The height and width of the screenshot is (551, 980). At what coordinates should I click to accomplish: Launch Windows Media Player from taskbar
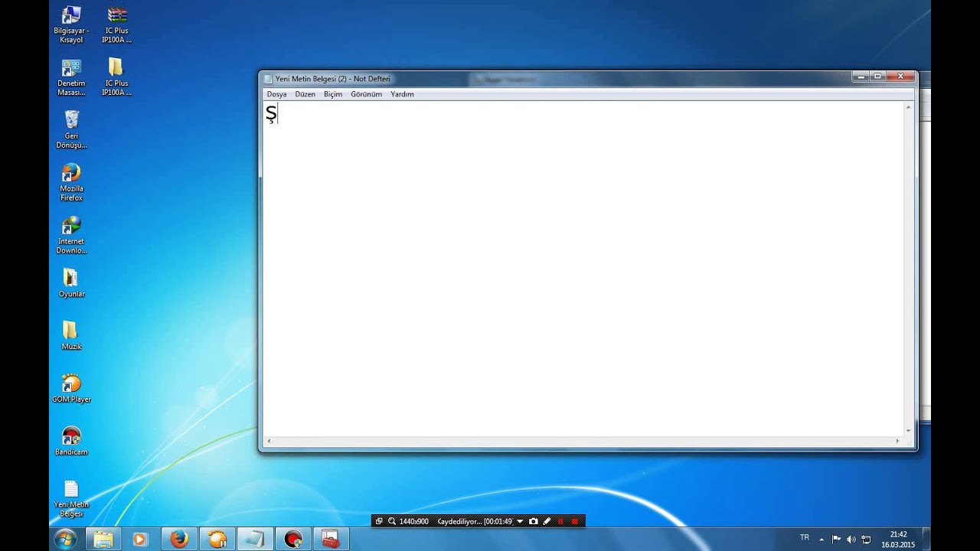[x=140, y=540]
